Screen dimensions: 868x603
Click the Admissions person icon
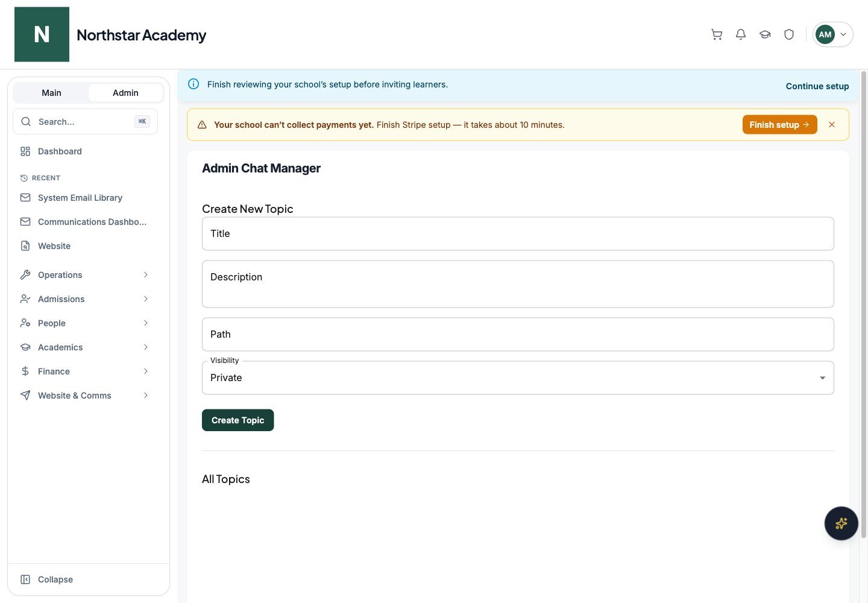pyautogui.click(x=25, y=299)
